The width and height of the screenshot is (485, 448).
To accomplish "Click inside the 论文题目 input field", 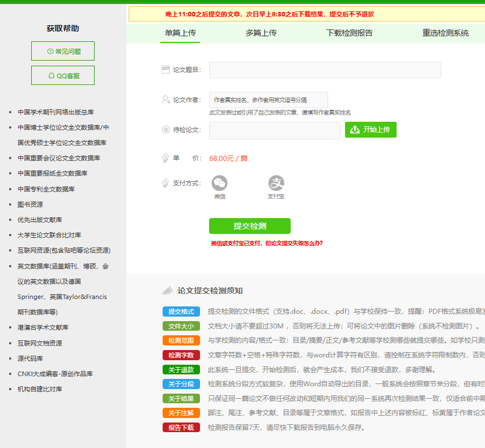I will click(x=325, y=70).
